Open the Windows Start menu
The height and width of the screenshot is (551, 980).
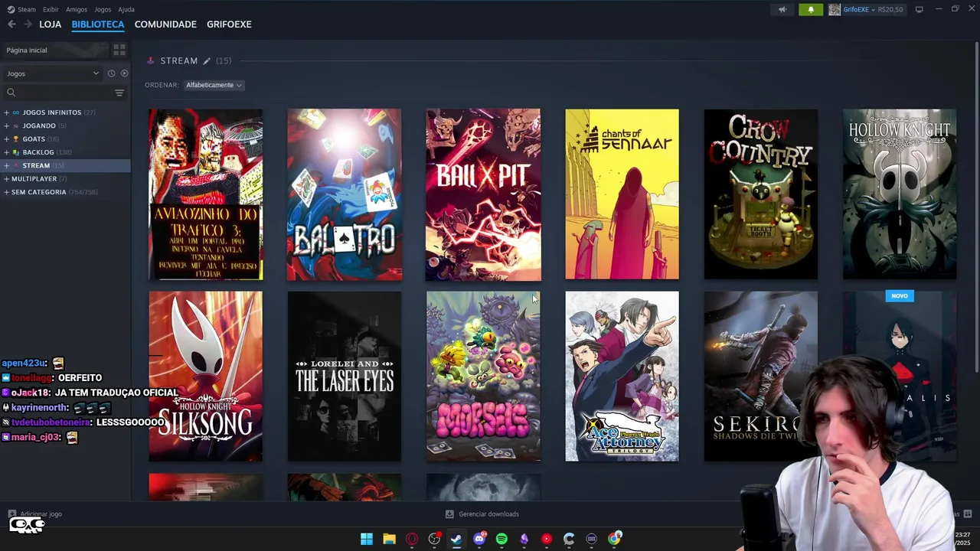(x=367, y=539)
